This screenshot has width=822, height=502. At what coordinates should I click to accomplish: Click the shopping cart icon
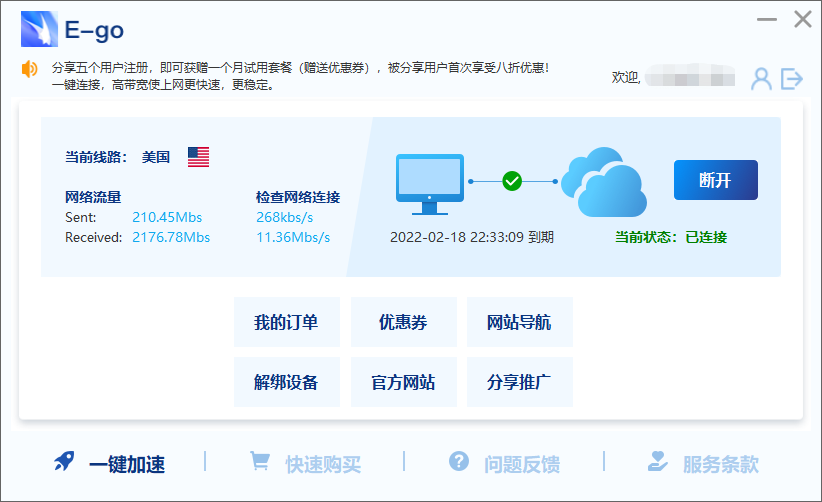260,462
